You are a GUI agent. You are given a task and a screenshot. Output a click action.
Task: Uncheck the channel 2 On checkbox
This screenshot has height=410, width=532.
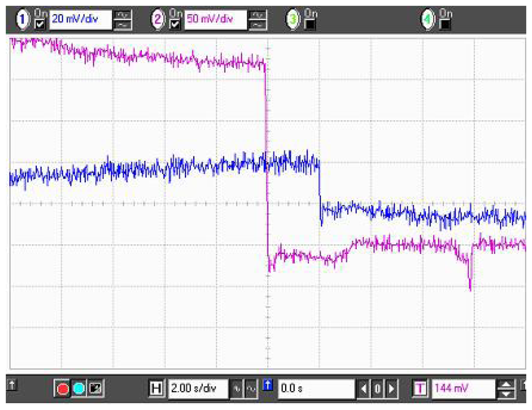coord(175,24)
